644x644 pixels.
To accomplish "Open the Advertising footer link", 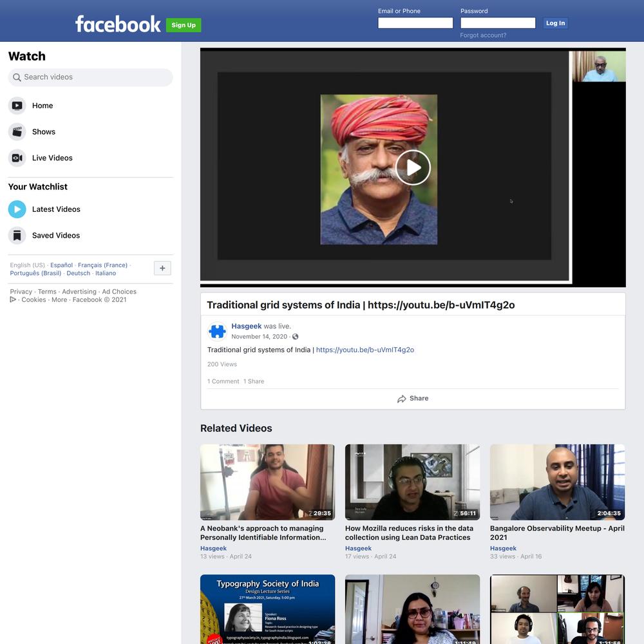I will (x=79, y=292).
